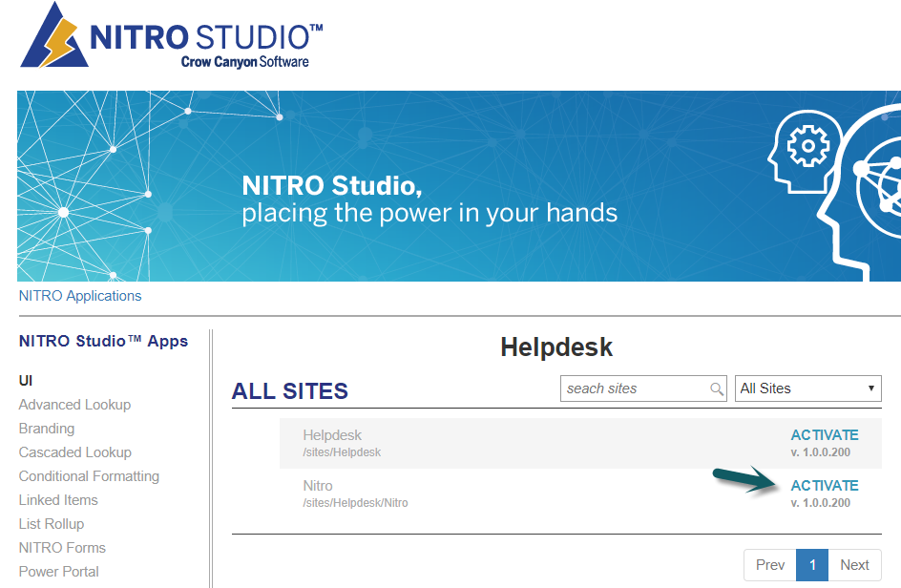Open Cascaded Lookup app
The width and height of the screenshot is (901, 588).
click(x=75, y=452)
